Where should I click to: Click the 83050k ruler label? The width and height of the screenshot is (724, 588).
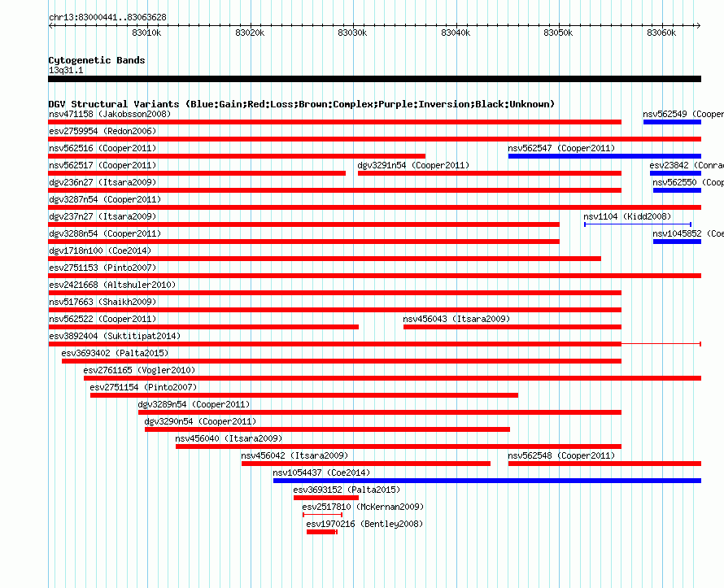(x=558, y=33)
